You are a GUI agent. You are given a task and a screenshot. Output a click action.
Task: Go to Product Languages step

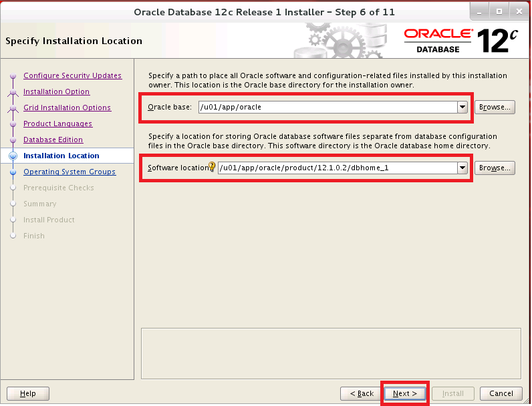[x=57, y=124]
